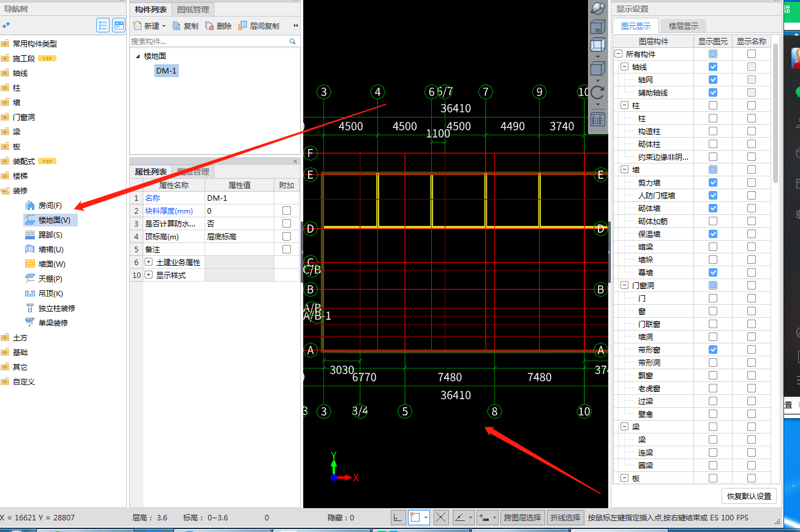Click the orbit sphere view icon

point(597,9)
